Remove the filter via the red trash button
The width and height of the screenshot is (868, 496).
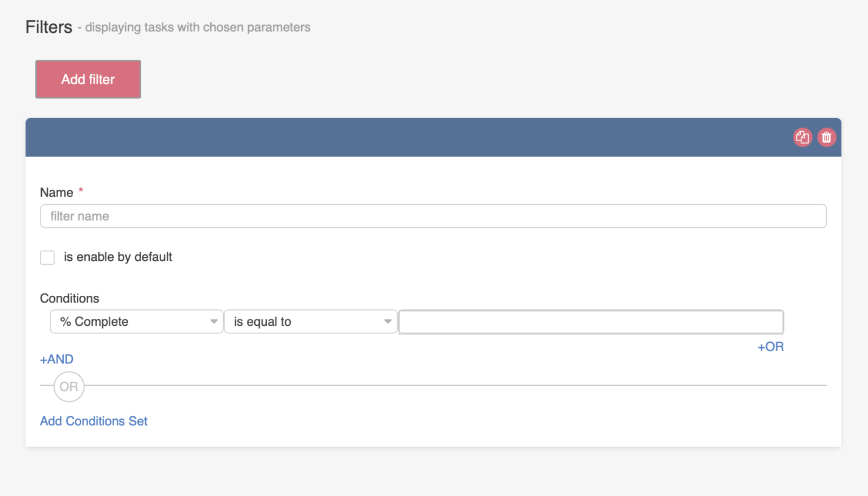[x=827, y=137]
